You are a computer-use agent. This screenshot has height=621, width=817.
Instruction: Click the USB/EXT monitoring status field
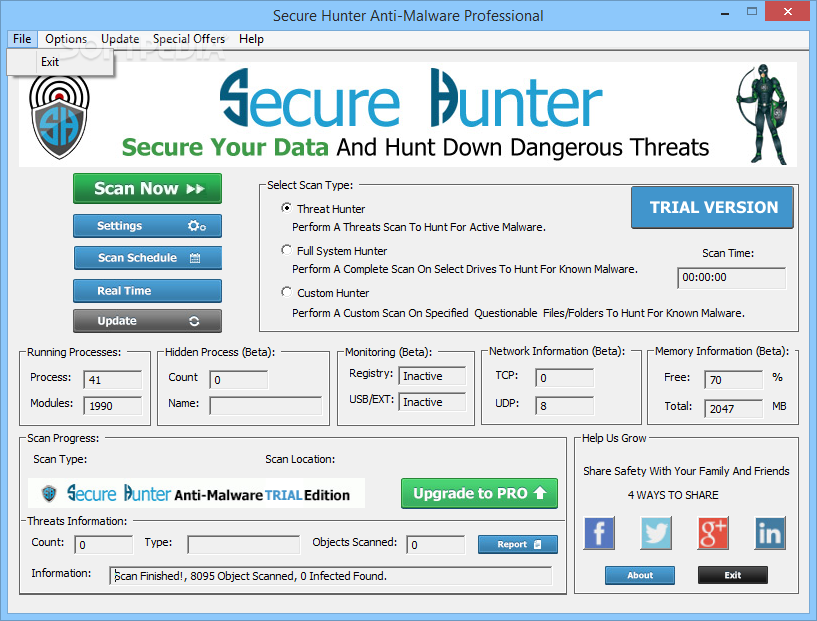click(x=432, y=402)
